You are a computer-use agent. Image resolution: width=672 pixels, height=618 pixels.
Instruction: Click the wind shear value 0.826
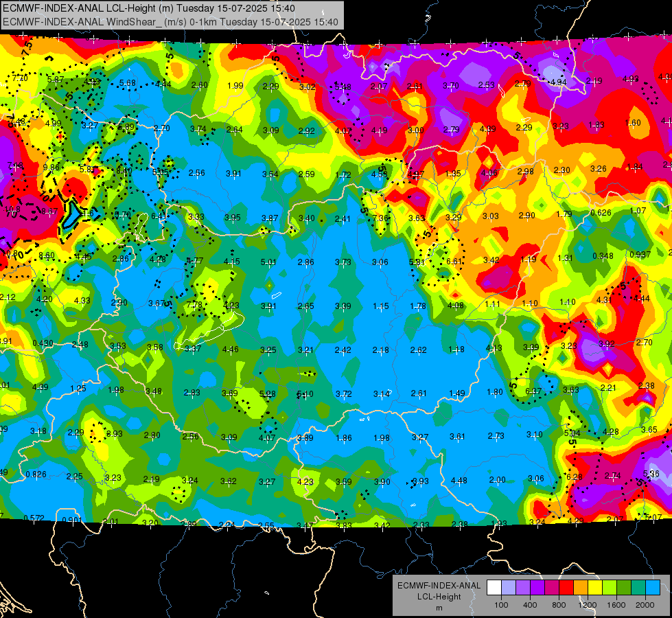point(36,474)
